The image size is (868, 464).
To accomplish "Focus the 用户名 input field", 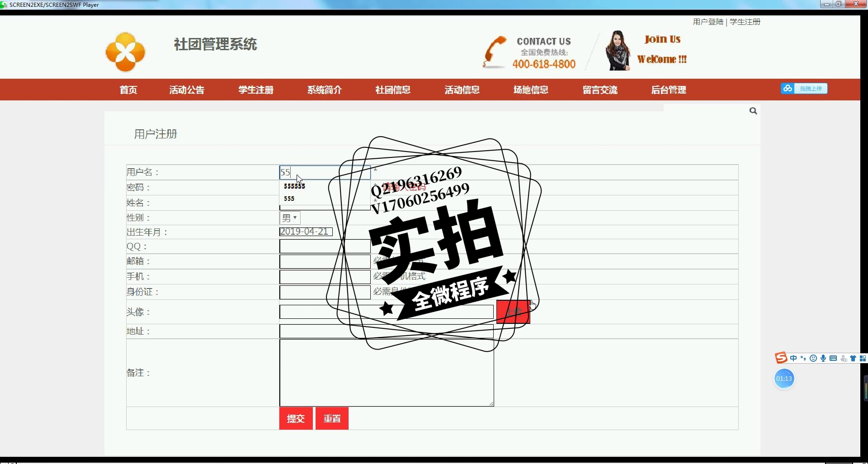I will click(325, 172).
